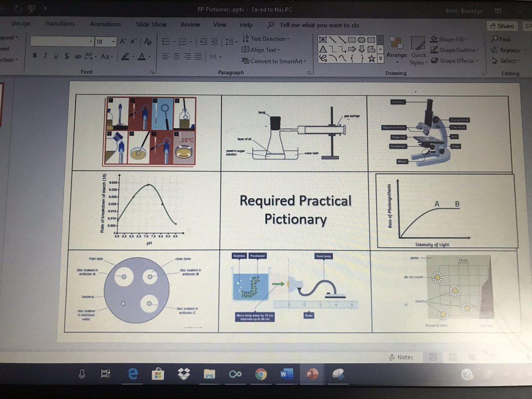Open the font size dropdown
532x399 pixels.
(x=113, y=41)
